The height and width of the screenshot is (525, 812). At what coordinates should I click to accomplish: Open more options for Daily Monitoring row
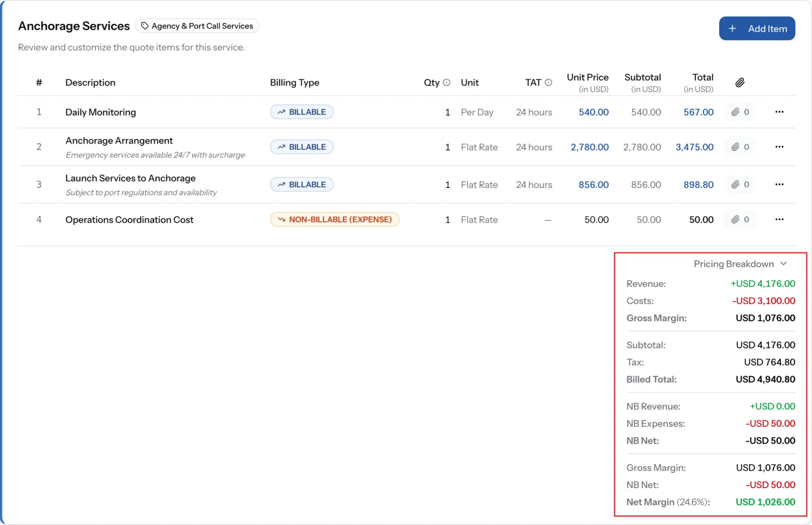[779, 112]
